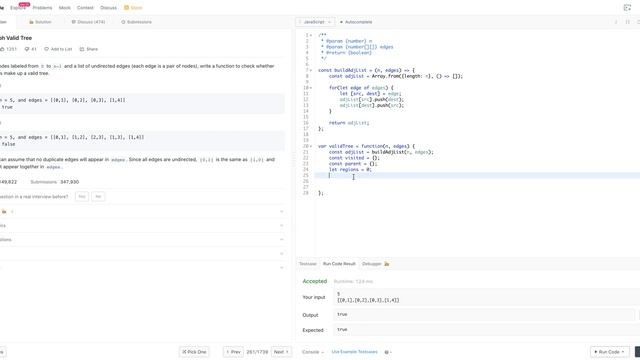Click the thumbs-up like icon

(2, 49)
